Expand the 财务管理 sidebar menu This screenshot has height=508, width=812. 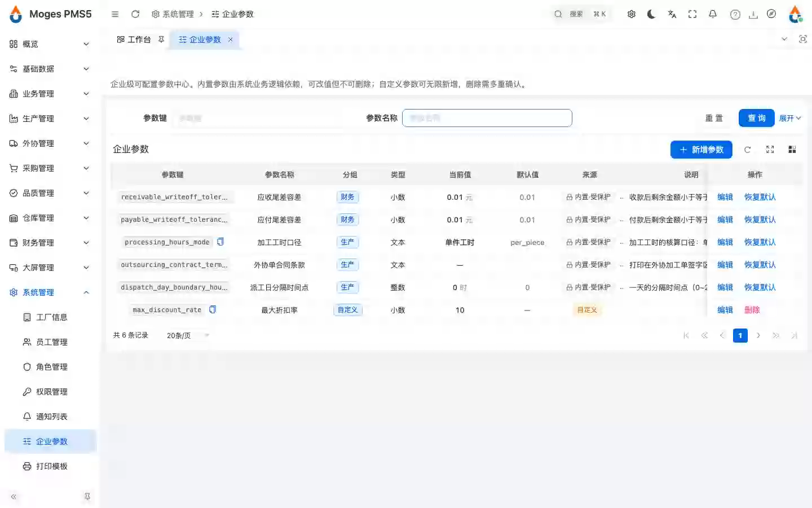(x=50, y=243)
